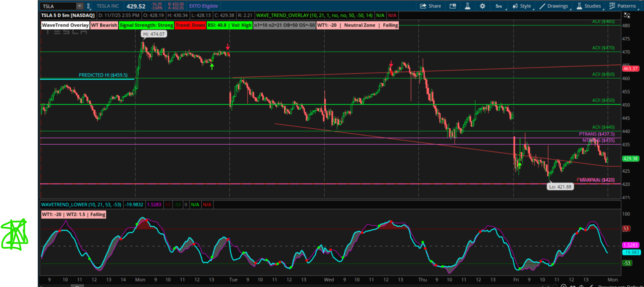Click the red down arrow signal above $470
Screen dimensions: 644x287
(x=228, y=47)
